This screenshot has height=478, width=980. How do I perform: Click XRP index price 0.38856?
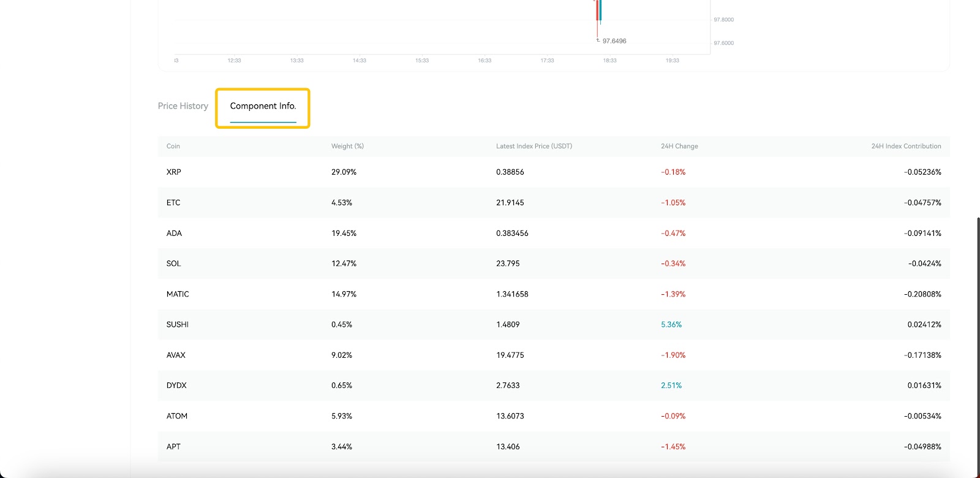click(510, 172)
